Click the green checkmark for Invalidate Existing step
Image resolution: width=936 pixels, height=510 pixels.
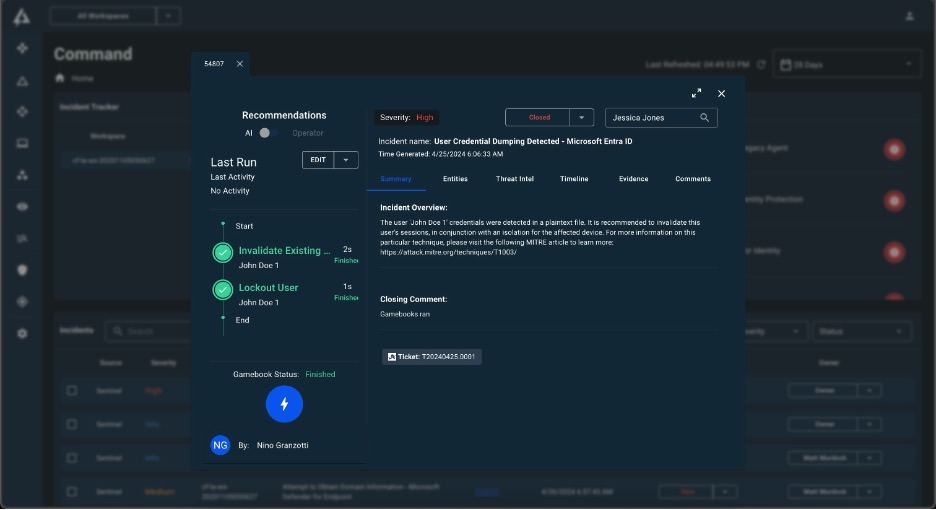223,253
